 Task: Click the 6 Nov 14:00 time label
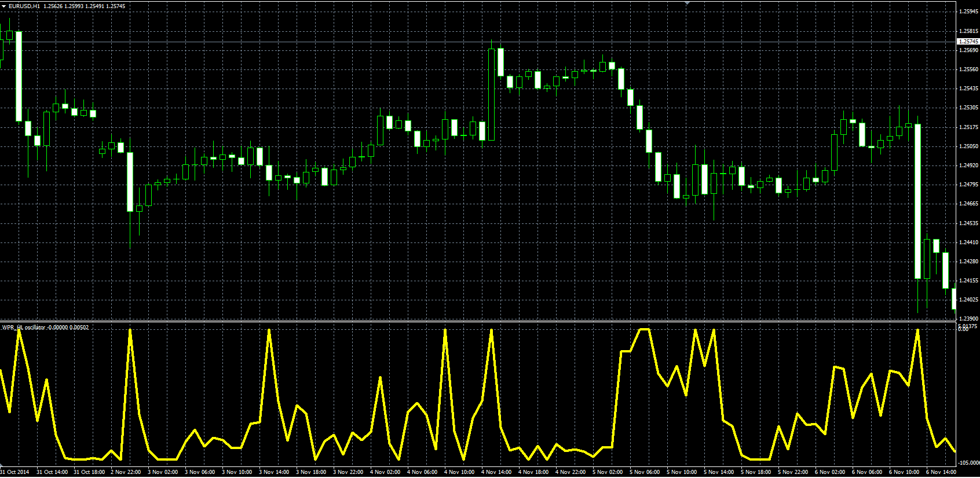(941, 472)
